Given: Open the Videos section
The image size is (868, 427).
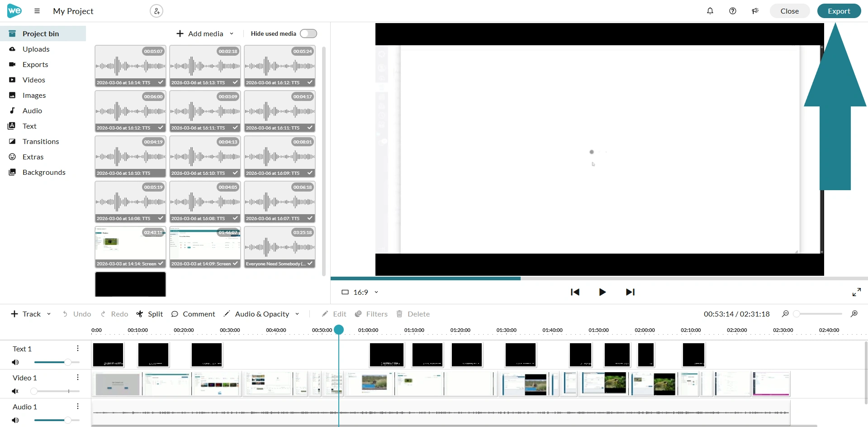Looking at the screenshot, I should (x=43, y=80).
